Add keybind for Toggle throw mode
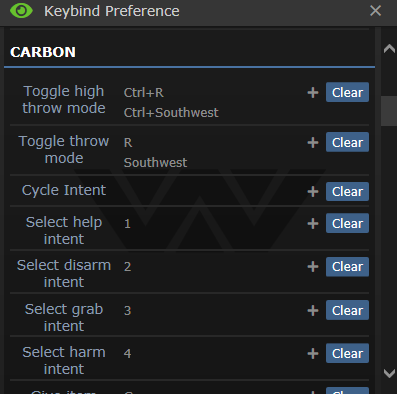The width and height of the screenshot is (397, 394). point(313,142)
